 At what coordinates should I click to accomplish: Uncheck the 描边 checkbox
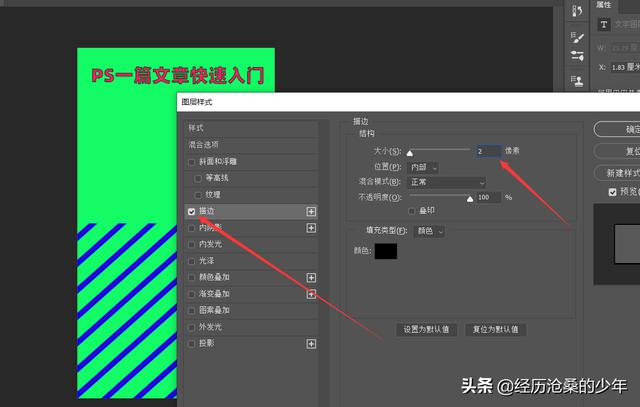[x=191, y=211]
